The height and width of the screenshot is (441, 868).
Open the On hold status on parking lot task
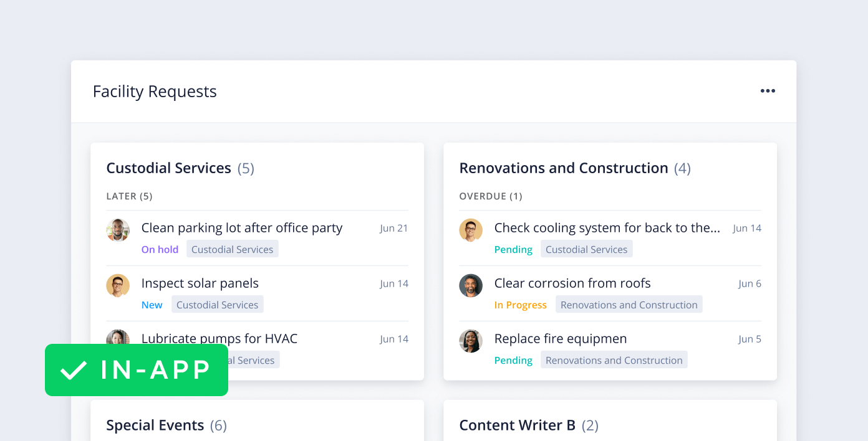160,249
